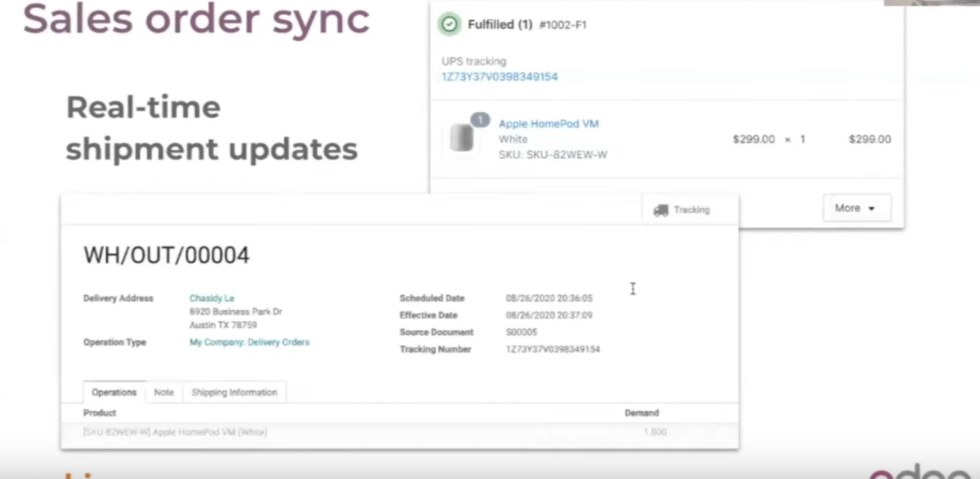Click the order number #1002-F1
This screenshot has width=980, height=479.
pos(563,25)
